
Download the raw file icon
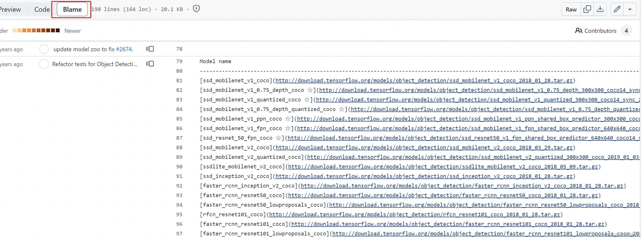[600, 9]
